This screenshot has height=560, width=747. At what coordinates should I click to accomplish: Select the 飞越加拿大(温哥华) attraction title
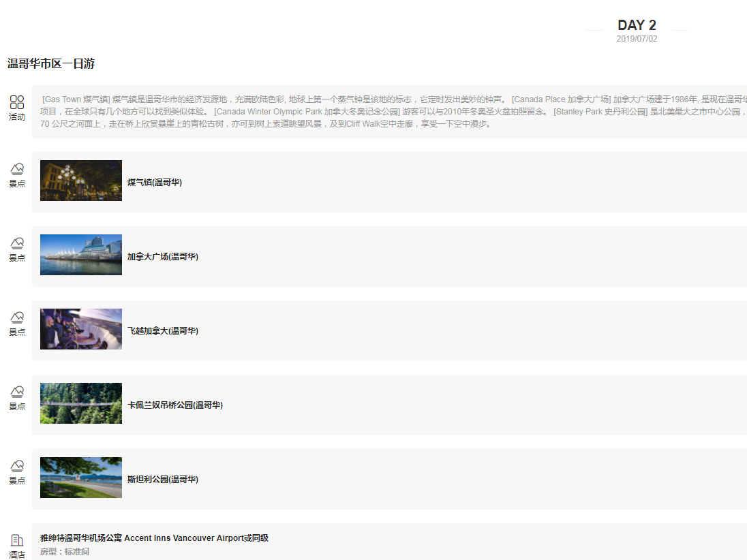tap(163, 331)
